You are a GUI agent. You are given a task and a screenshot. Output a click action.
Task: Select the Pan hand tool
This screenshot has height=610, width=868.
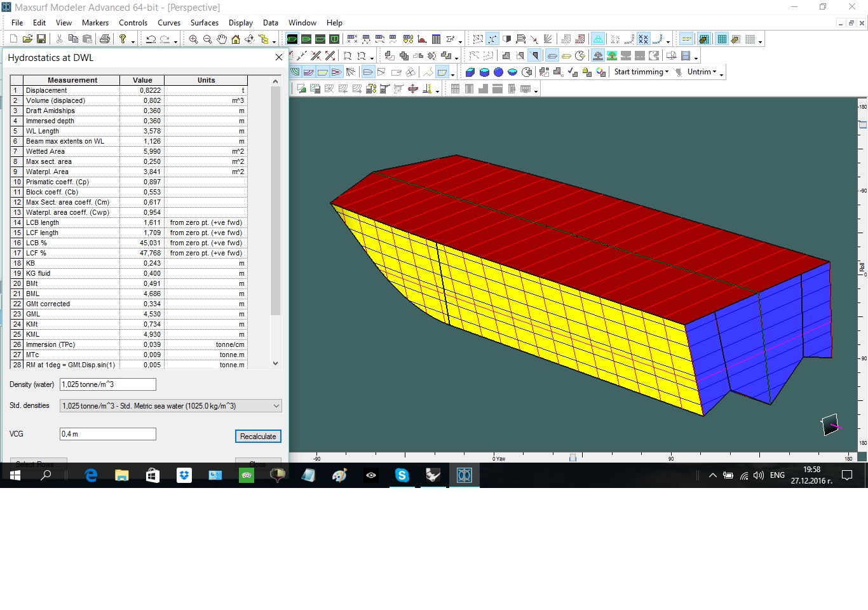pyautogui.click(x=221, y=39)
